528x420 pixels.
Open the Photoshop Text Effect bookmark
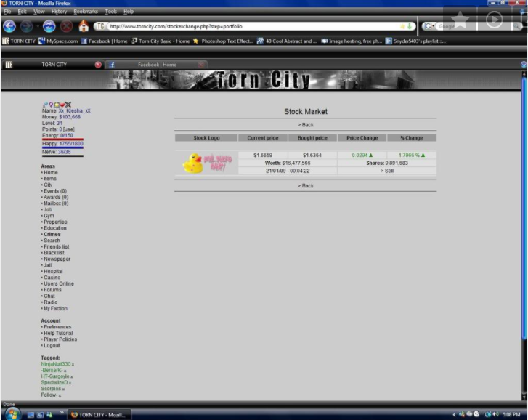[222, 41]
